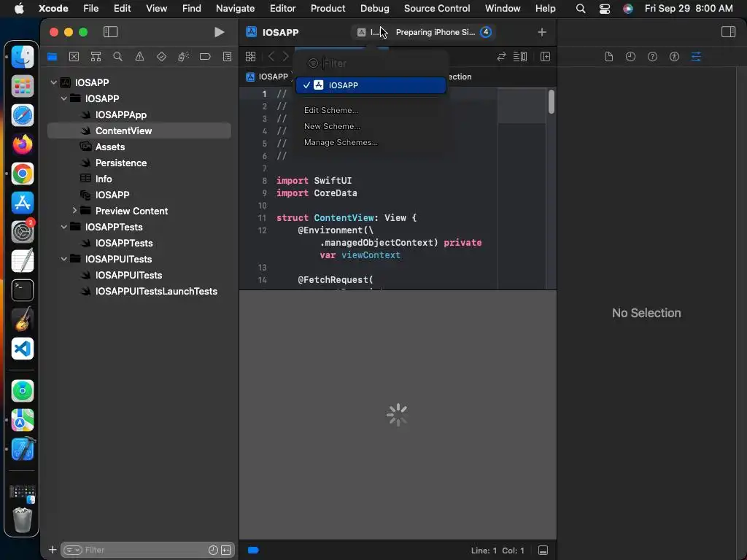Open the related items grid menu

[x=251, y=57]
